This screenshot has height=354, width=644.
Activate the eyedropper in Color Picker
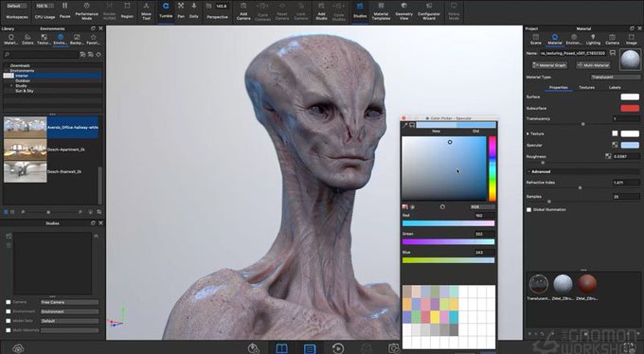coord(404,125)
